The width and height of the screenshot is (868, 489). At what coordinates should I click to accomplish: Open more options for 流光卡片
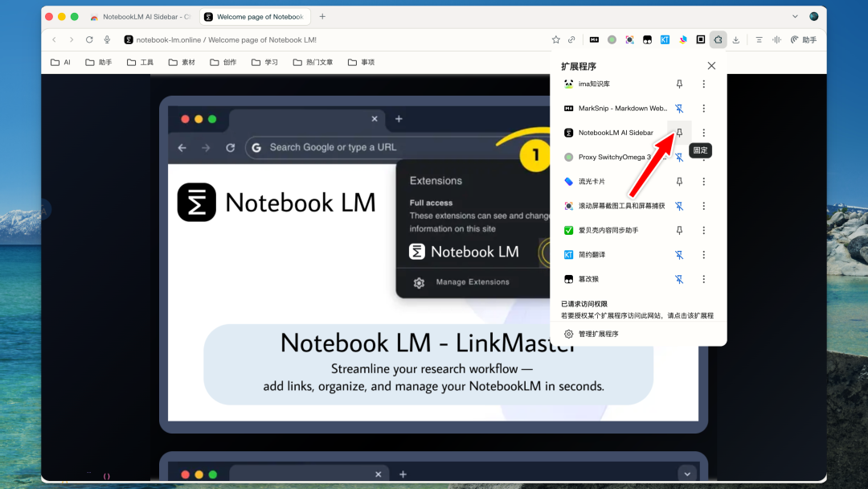click(703, 182)
